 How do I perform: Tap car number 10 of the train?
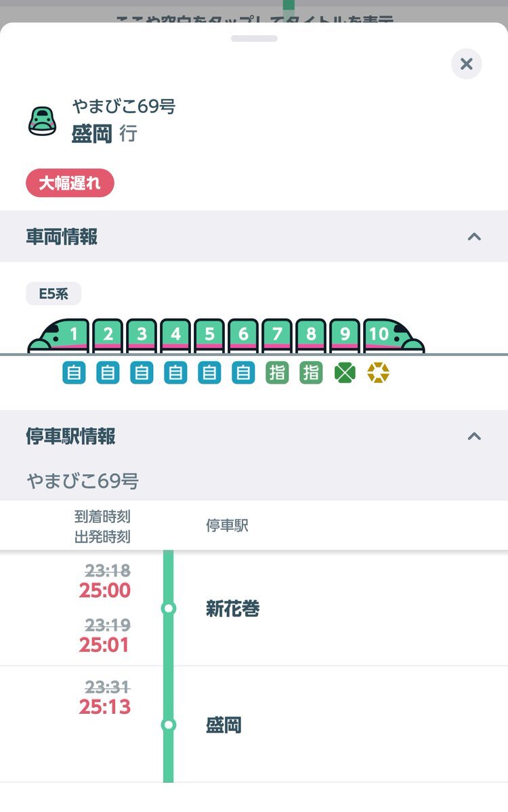coord(381,334)
